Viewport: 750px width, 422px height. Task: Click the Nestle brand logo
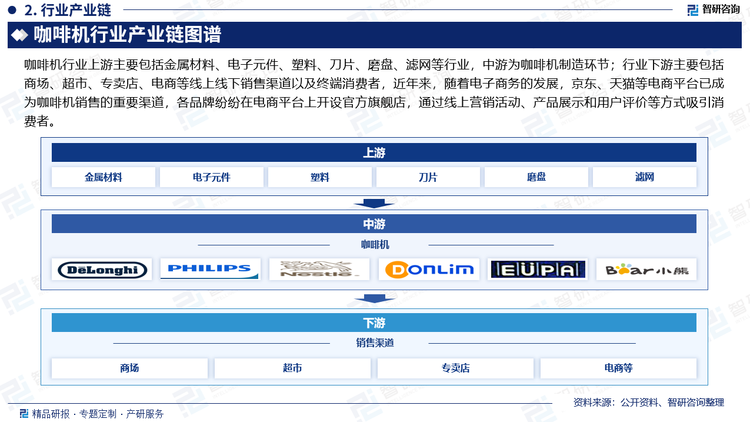click(319, 269)
